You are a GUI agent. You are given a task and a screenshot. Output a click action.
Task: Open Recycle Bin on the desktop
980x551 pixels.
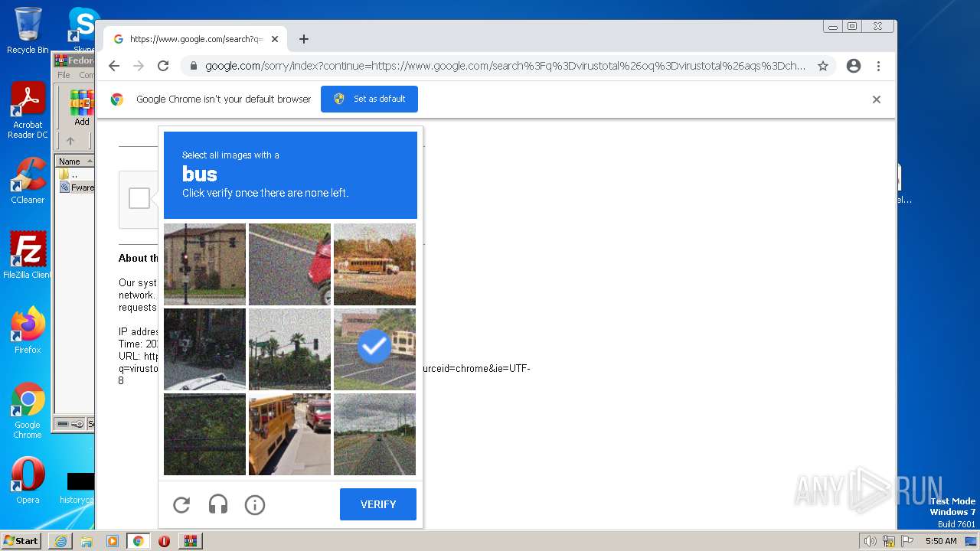point(28,31)
